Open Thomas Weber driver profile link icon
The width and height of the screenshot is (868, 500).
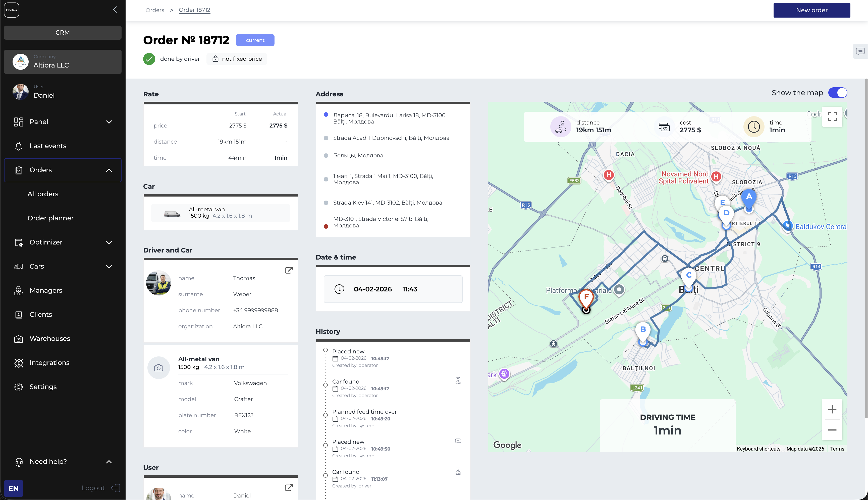pos(289,270)
